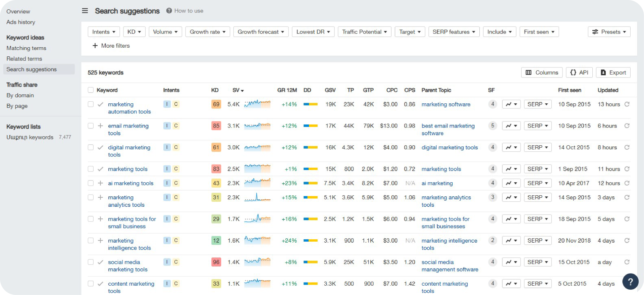Viewport: 644px width, 295px height.
Task: Check the marketing intelligence tools row
Action: point(91,241)
